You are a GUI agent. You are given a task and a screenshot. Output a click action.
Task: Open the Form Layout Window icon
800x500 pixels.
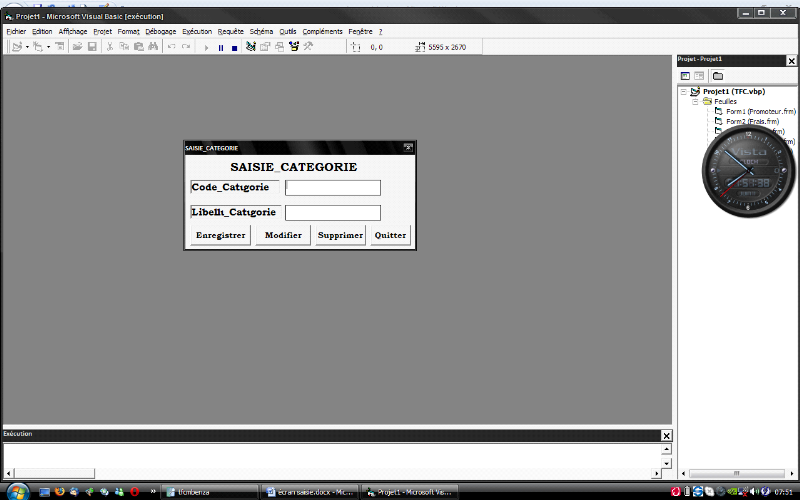pos(280,47)
